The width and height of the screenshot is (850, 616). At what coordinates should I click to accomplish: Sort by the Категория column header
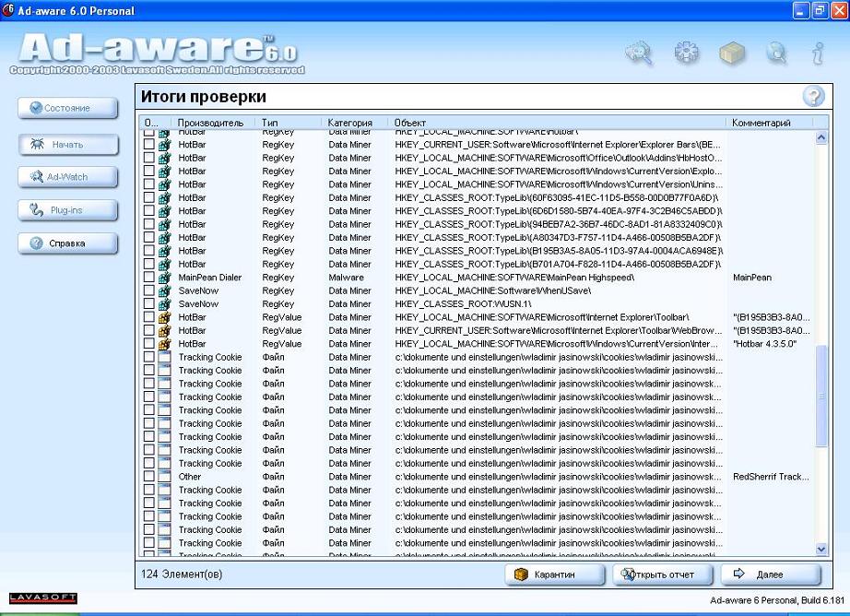point(354,123)
